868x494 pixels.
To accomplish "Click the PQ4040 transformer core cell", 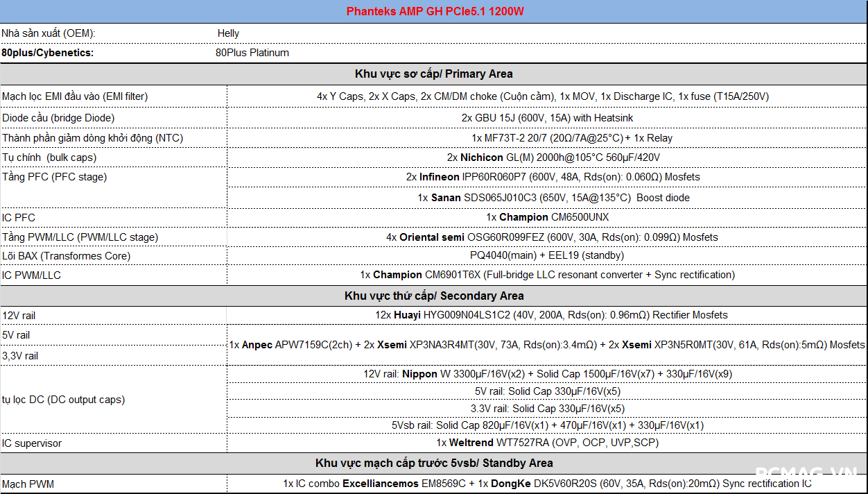I will click(546, 255).
